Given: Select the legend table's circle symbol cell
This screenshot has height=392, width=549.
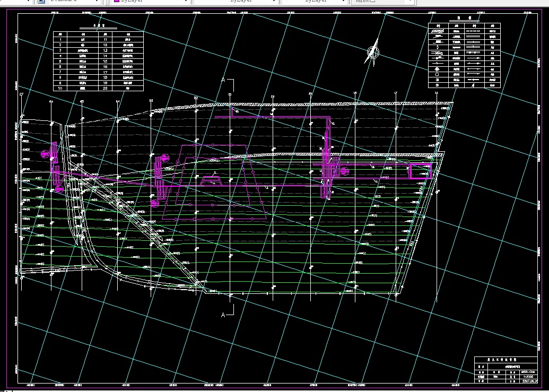Looking at the screenshot, I should 438,74.
